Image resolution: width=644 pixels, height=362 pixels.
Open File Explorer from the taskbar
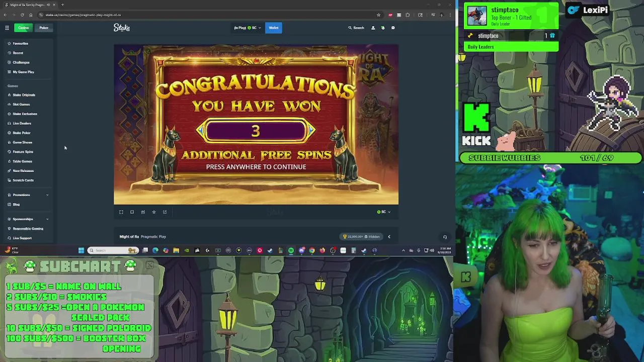[176, 250]
